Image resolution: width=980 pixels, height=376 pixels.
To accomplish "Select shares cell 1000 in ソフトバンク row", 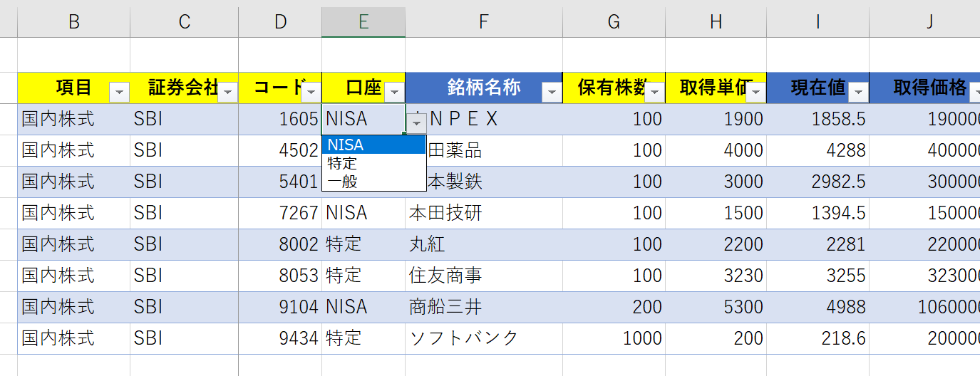I will click(x=614, y=338).
